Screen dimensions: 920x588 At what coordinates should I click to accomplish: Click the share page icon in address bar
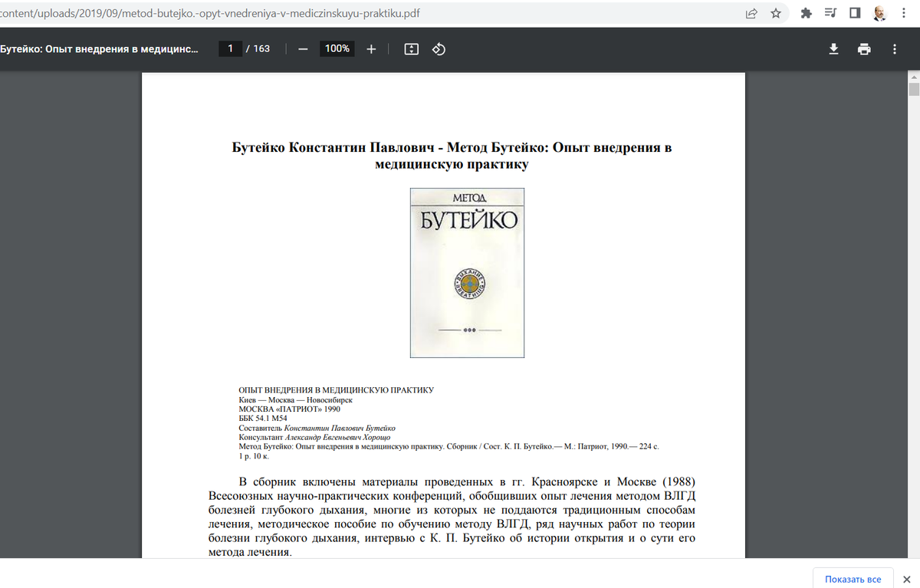click(751, 13)
